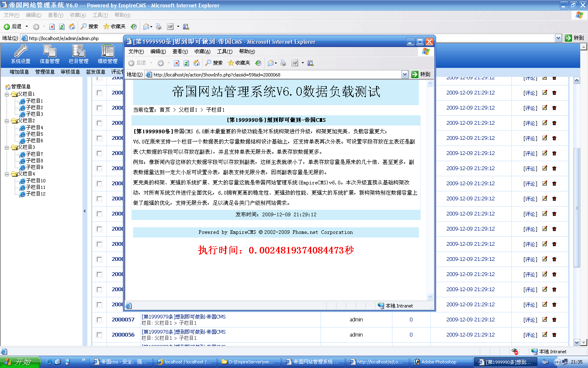Collapse the 父栏目1 tree node

click(7, 94)
